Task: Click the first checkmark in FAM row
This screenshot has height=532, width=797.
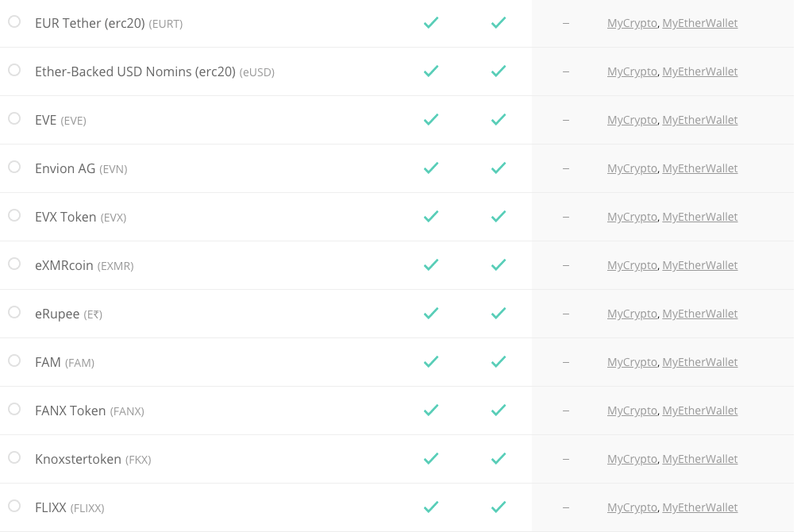Action: [431, 361]
